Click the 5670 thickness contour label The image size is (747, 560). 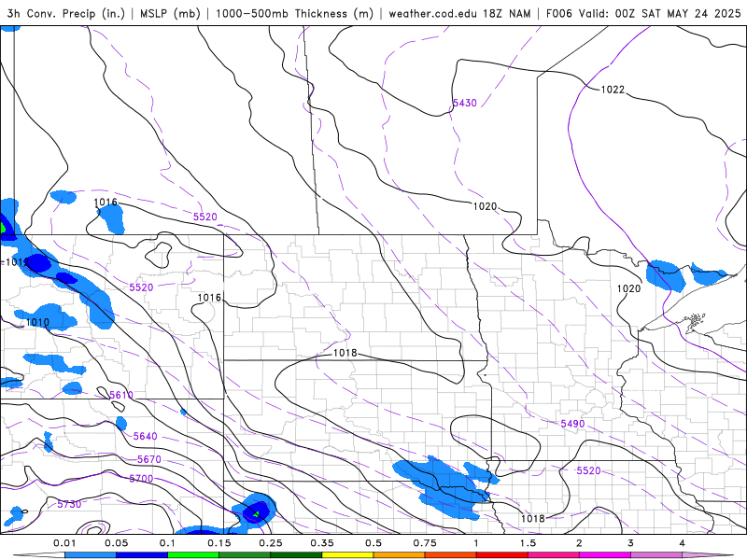click(x=149, y=459)
